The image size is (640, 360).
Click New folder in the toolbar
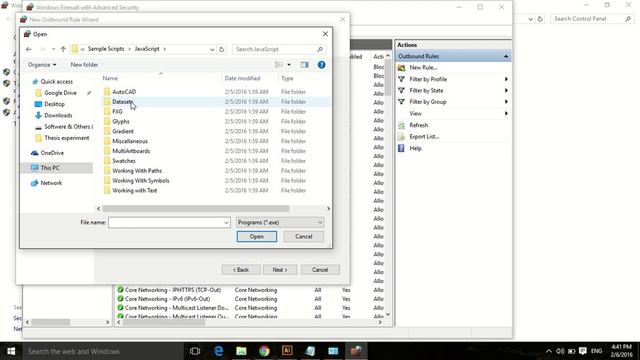(x=84, y=64)
